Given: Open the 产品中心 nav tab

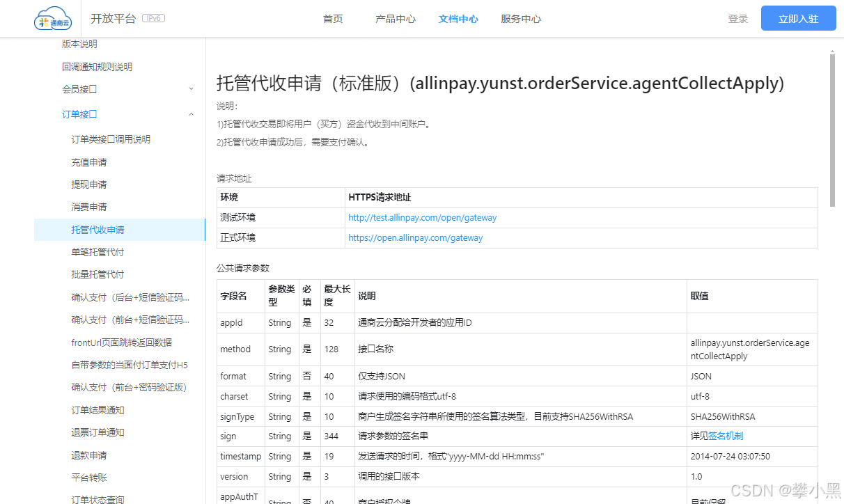Looking at the screenshot, I should 396,19.
